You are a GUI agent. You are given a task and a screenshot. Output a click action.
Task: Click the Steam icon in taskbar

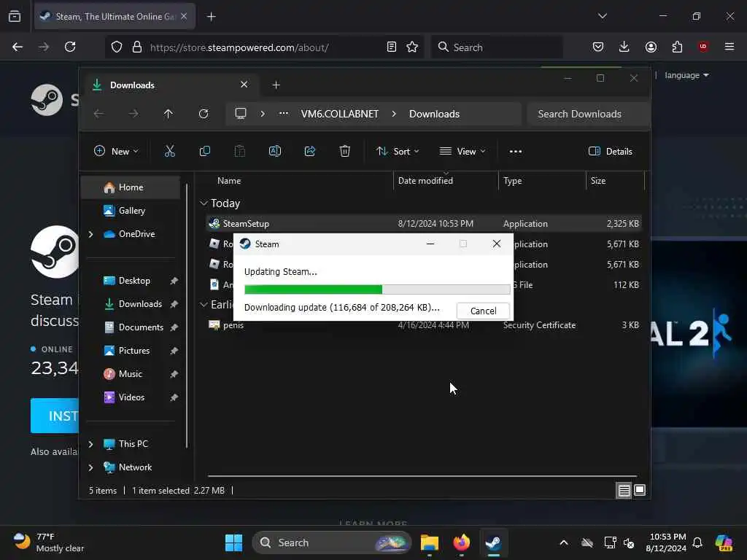coord(494,542)
